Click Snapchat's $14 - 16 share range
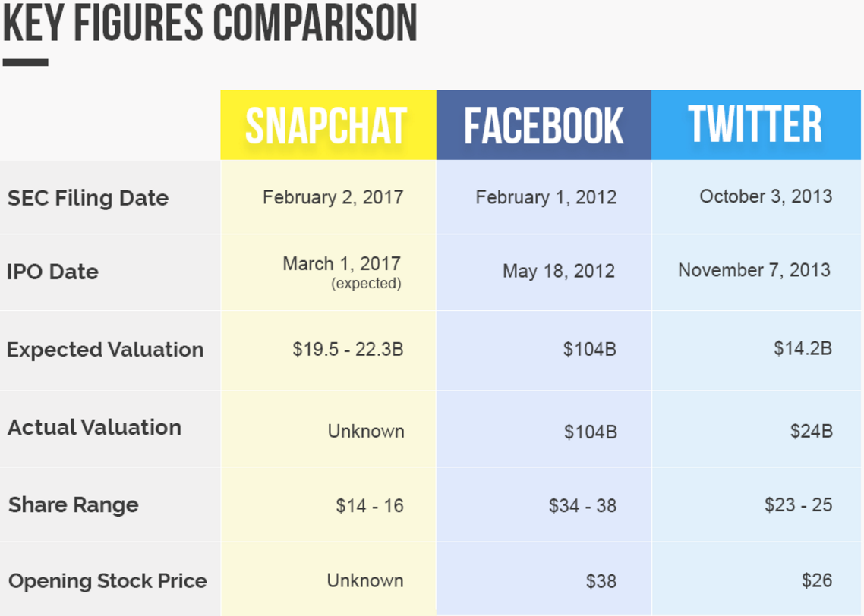864x616 pixels. pyautogui.click(x=370, y=505)
